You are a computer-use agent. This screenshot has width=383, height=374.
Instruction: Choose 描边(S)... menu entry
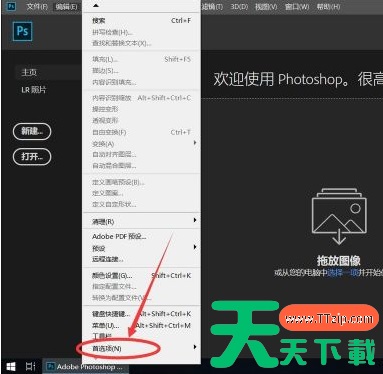coord(141,71)
